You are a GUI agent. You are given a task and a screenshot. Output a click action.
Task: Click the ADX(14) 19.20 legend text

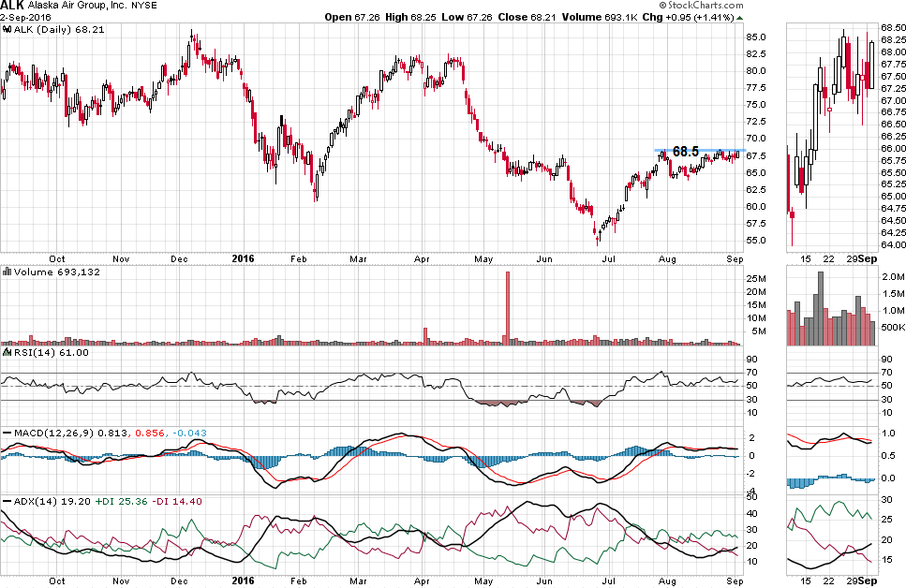pyautogui.click(x=52, y=501)
